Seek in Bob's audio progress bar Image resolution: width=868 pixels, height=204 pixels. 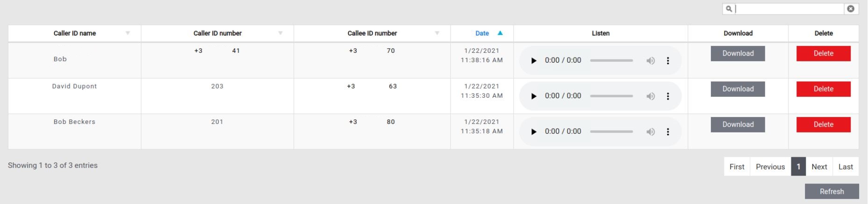(611, 61)
